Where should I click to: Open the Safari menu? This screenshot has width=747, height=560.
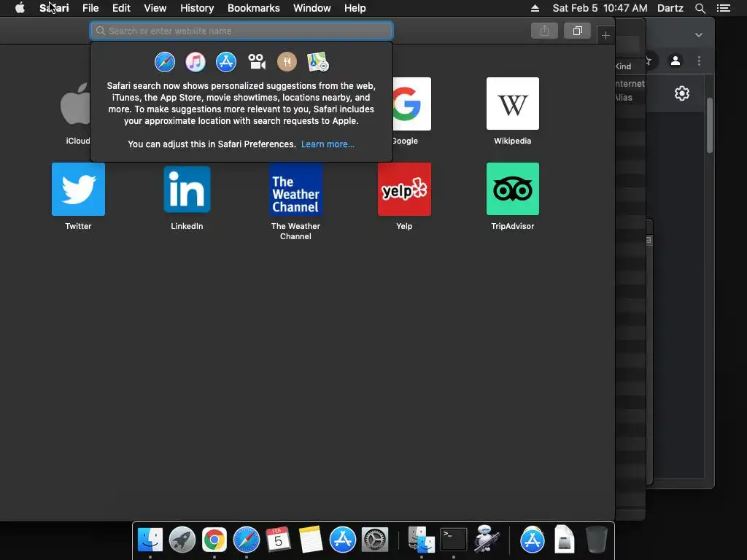tap(54, 8)
